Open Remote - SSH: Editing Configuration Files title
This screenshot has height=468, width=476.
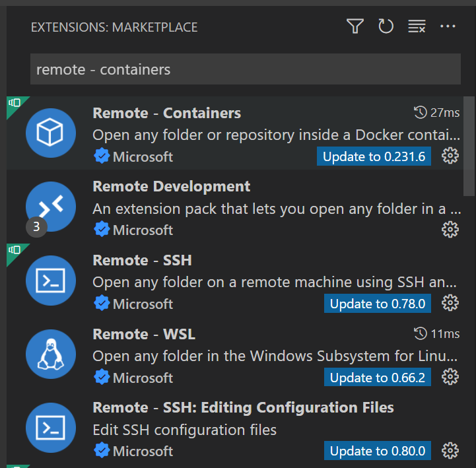[243, 407]
